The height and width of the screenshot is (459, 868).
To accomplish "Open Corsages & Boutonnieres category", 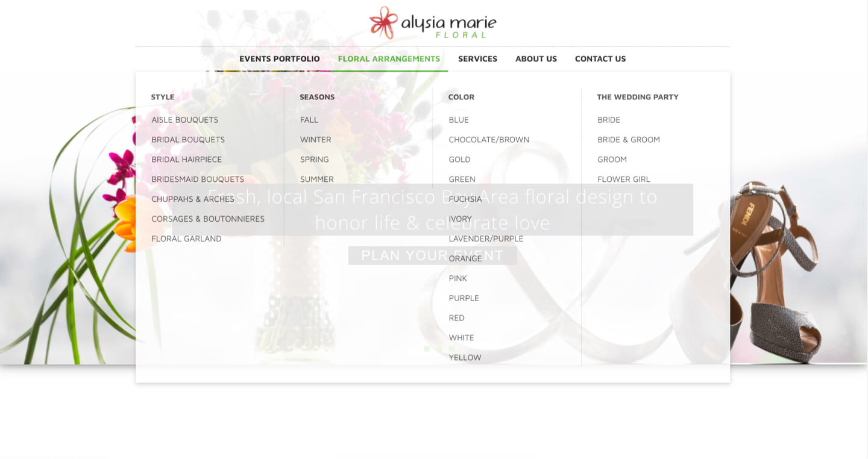I will click(208, 219).
